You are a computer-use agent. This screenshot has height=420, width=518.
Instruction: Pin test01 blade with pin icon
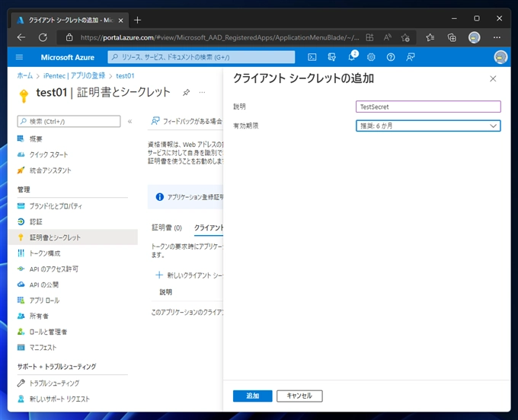tap(186, 92)
